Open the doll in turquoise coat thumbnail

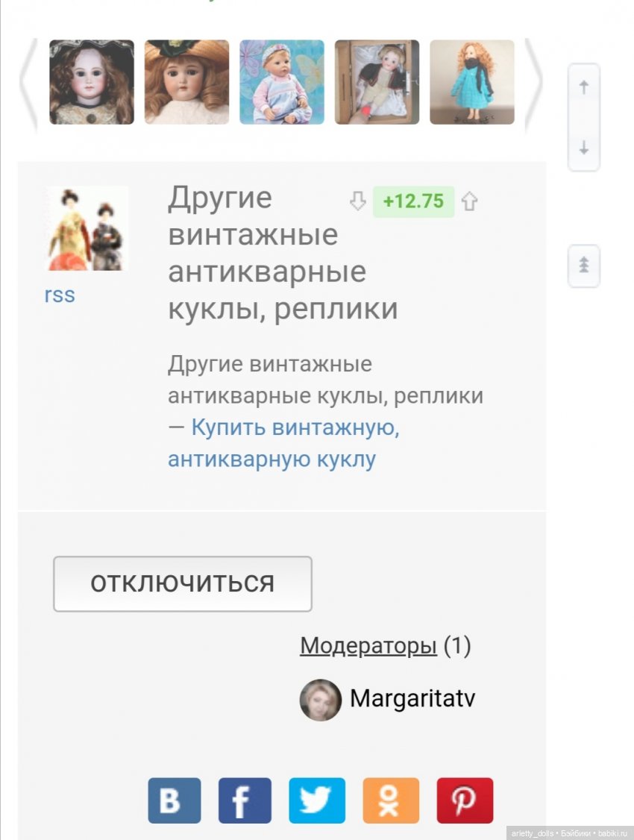click(472, 82)
